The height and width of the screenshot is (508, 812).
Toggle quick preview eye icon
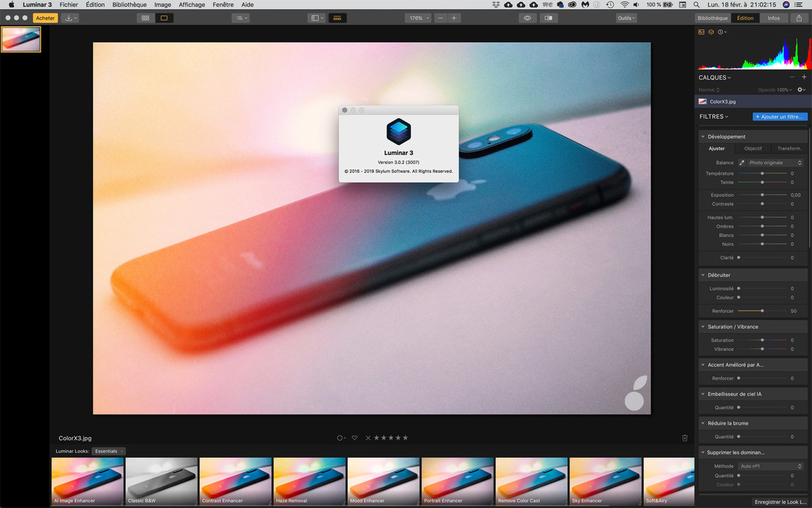coord(527,18)
